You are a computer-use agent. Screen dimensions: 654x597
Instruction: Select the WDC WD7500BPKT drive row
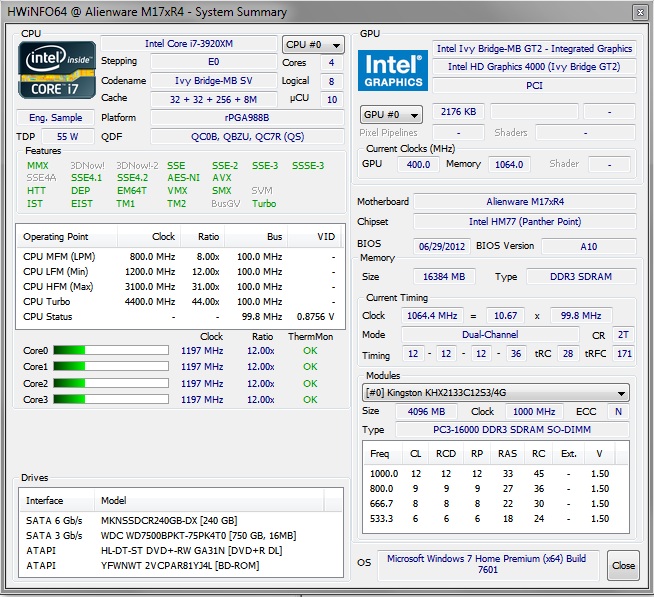point(180,536)
